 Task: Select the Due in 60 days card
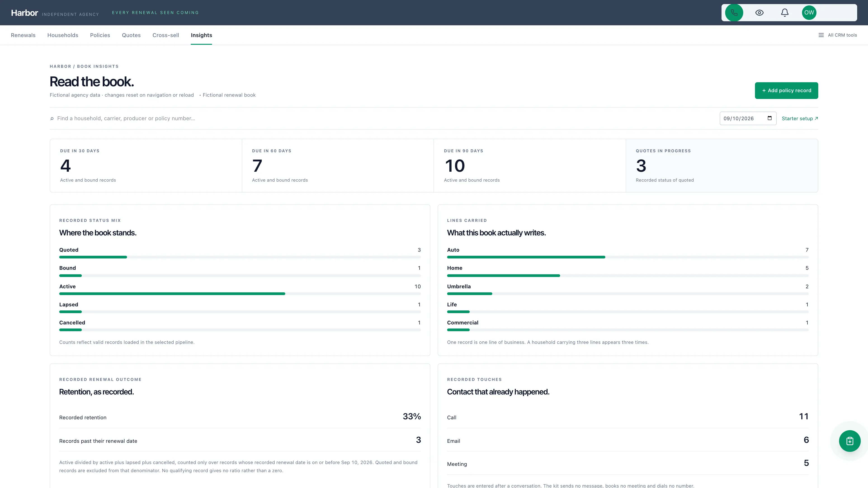tap(338, 166)
